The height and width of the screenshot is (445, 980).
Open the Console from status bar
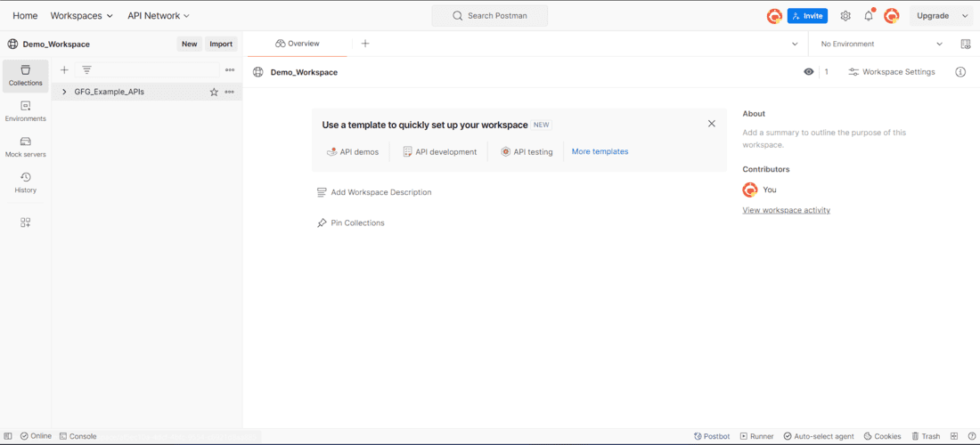(78, 436)
